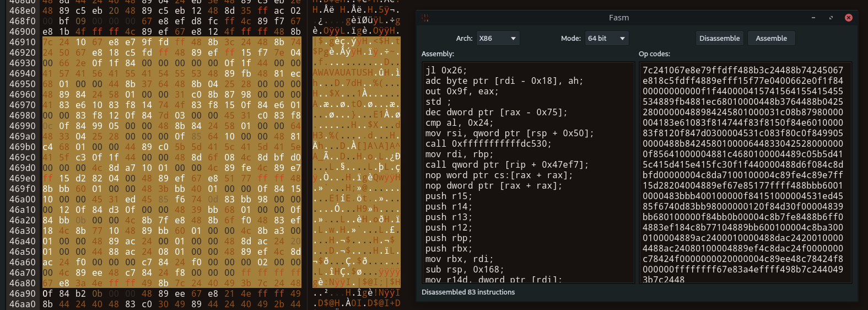The image size is (868, 310).
Task: Select offset row 469d0 in hex dump
Action: click(x=23, y=168)
